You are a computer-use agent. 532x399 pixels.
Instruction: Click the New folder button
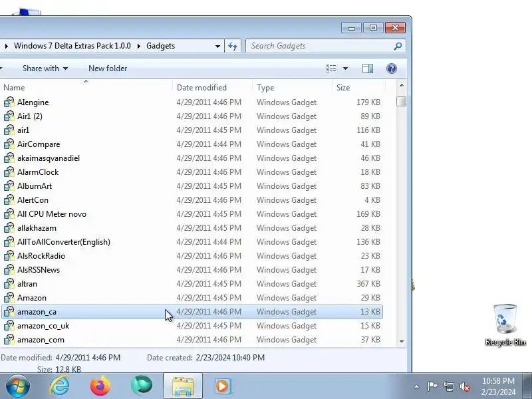click(x=108, y=68)
